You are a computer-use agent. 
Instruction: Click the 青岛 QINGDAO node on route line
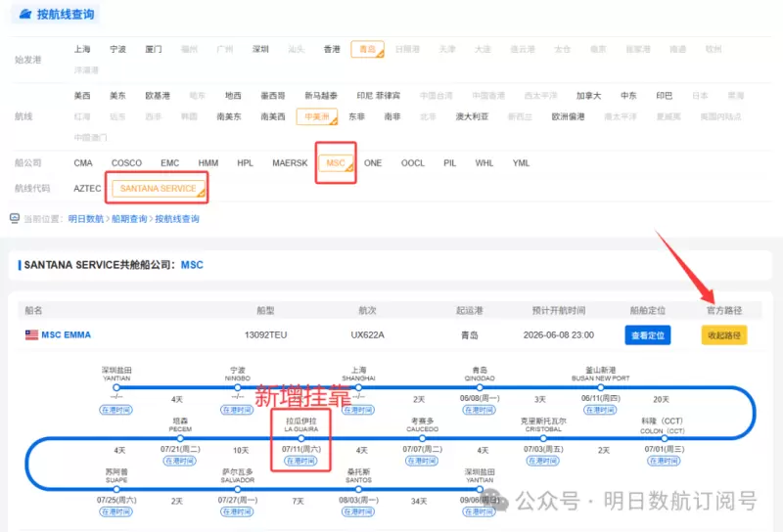pos(480,387)
